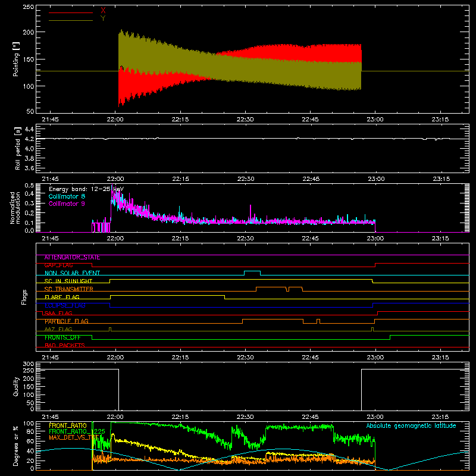Click the white Roll period trace

(252, 139)
